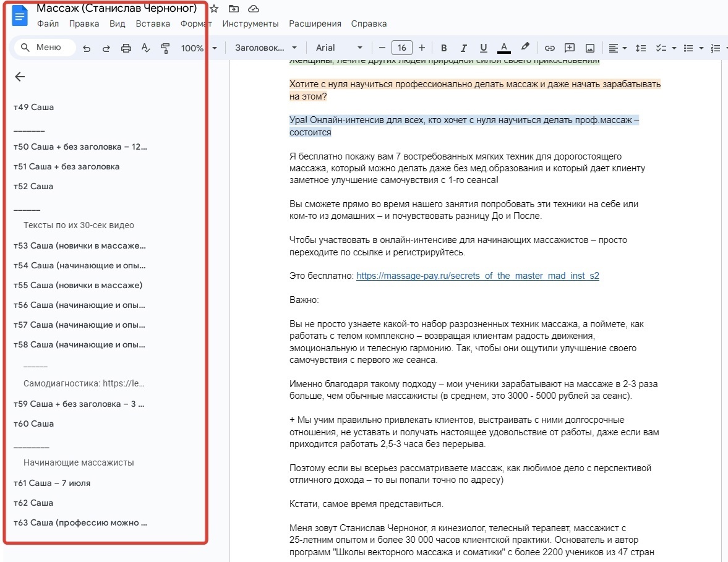Go to outline heading т62 Саша
The image size is (728, 562).
[x=33, y=503]
